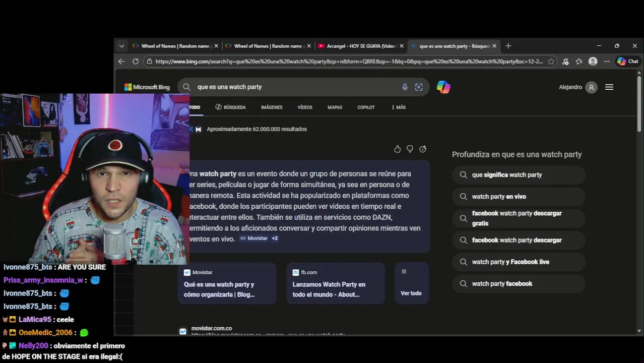Image resolution: width=644 pixels, height=363 pixels.
Task: Search 'watch party en vivo' suggestion
Action: pos(519,197)
